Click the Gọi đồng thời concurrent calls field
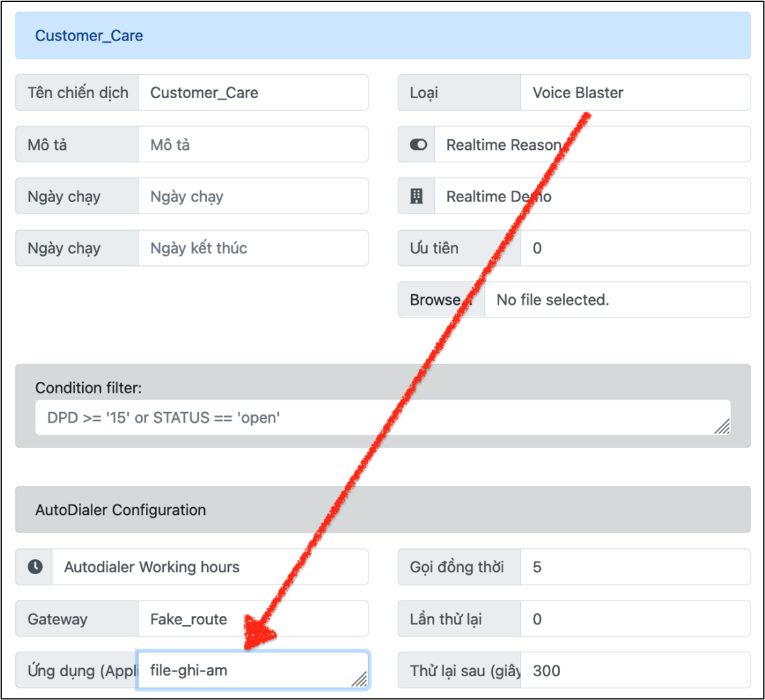Screen dimensions: 765x700 tap(634, 567)
